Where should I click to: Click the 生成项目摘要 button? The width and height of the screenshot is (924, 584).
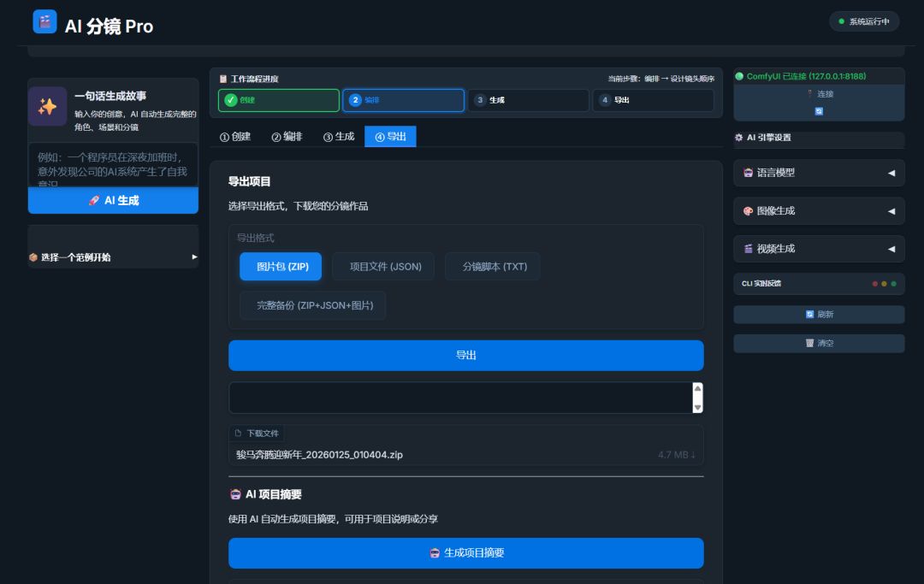(x=465, y=553)
